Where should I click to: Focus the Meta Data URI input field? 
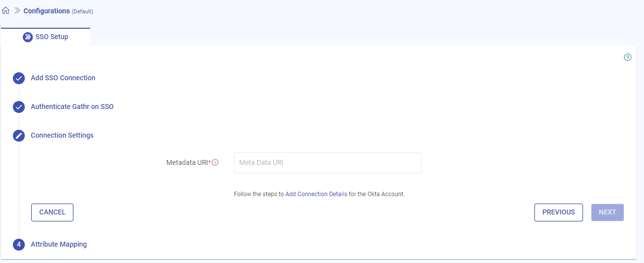327,162
